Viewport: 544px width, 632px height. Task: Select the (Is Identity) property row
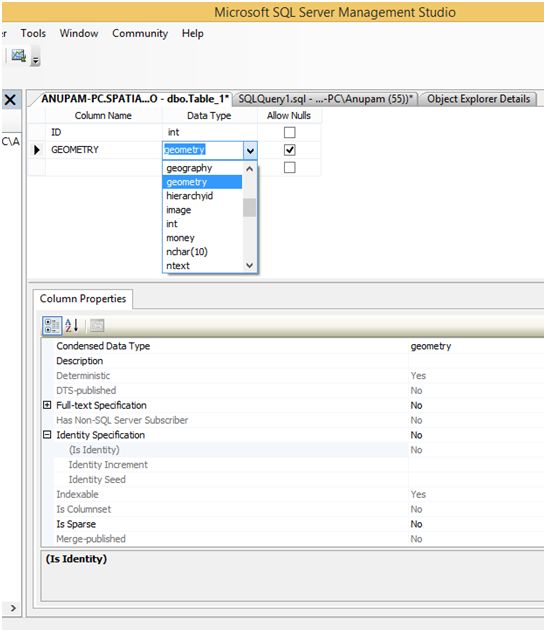point(231,450)
